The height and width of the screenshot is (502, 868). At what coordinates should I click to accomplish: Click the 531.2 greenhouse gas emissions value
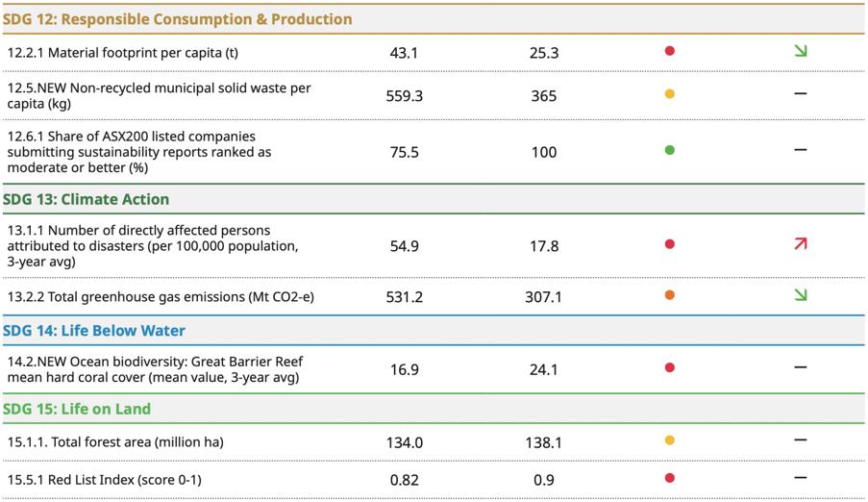(404, 296)
